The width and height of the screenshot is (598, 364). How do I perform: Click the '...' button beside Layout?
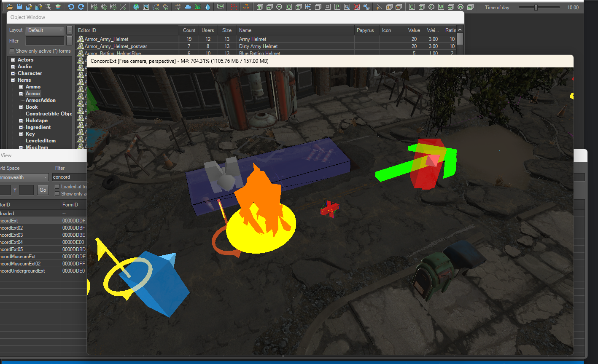tap(69, 30)
